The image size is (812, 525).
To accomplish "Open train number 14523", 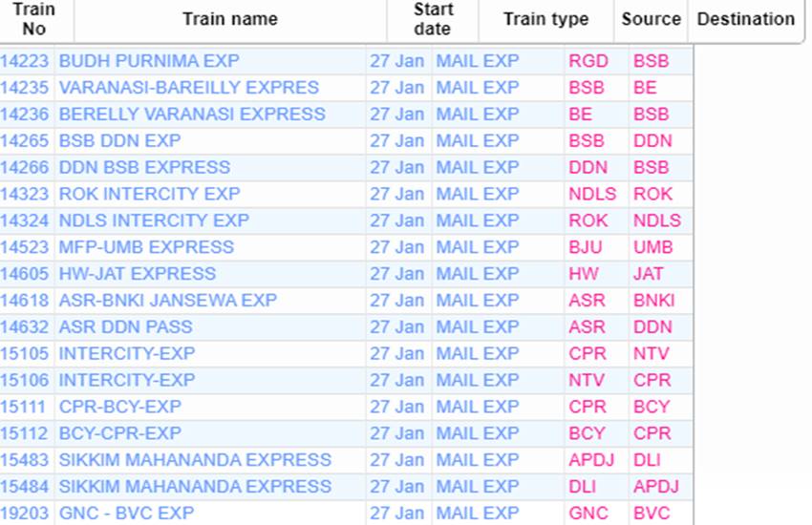I will [x=25, y=247].
